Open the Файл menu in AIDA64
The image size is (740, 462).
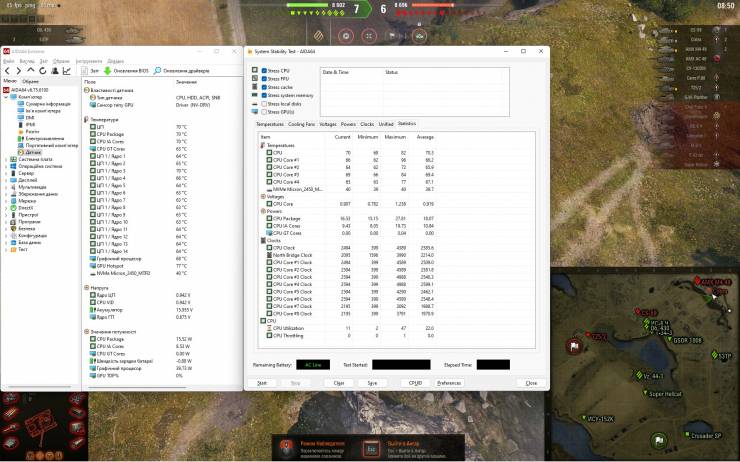point(8,61)
